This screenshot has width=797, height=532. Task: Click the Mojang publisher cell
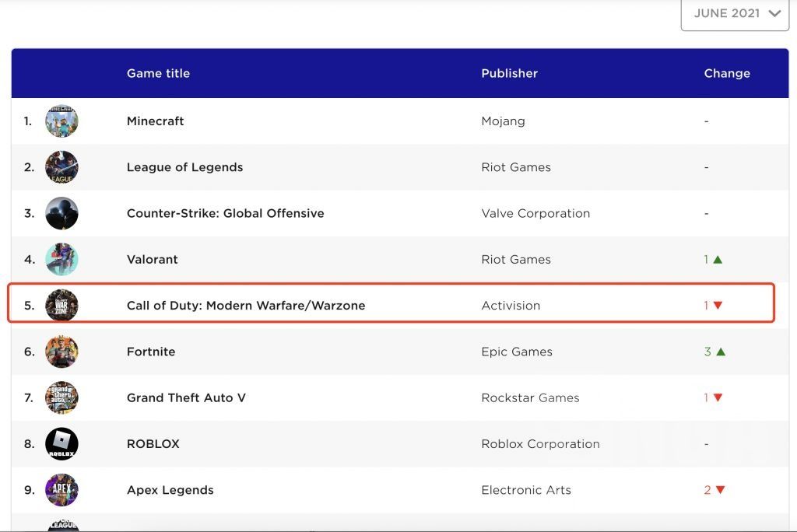504,121
